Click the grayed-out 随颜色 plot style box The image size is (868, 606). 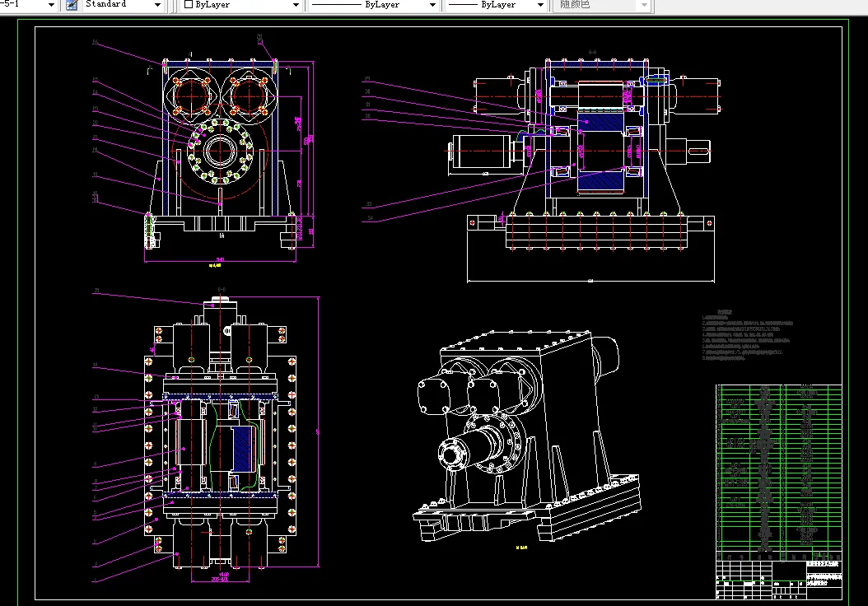(597, 5)
